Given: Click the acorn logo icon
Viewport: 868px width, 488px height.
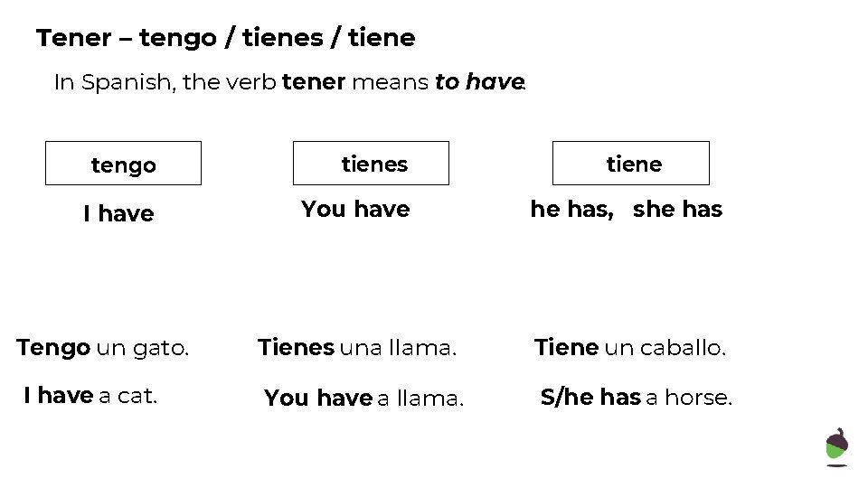Looking at the screenshot, I should [x=837, y=447].
